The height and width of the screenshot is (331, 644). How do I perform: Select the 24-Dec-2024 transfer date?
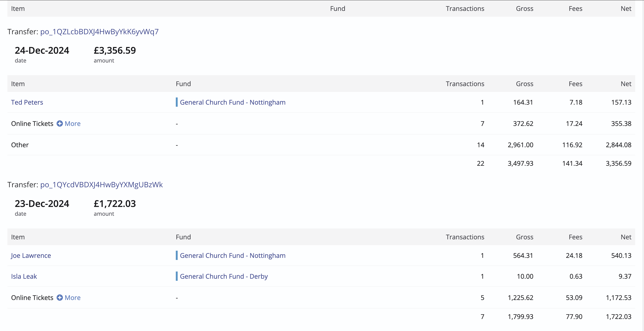pos(42,50)
